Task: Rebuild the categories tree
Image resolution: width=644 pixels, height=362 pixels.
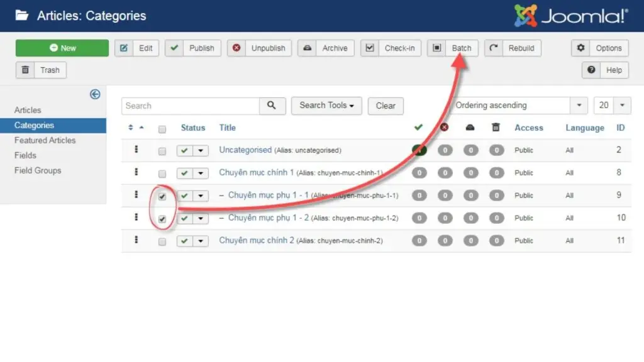Action: pyautogui.click(x=513, y=48)
